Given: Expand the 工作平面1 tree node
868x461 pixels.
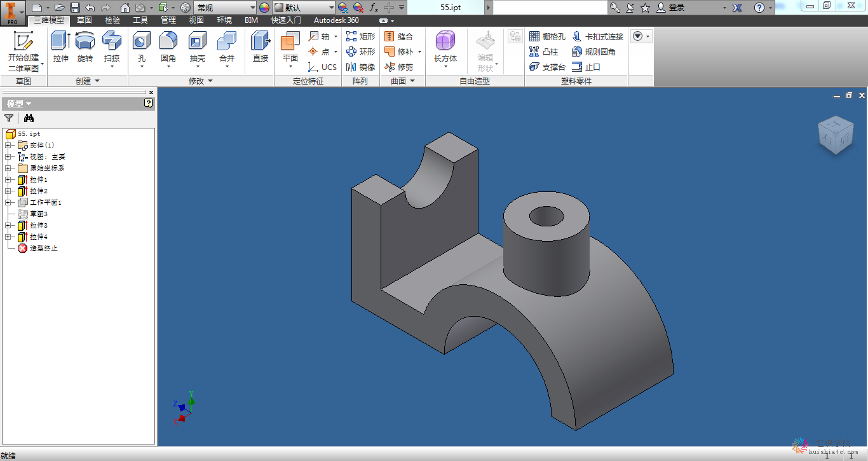Looking at the screenshot, I should click(x=8, y=203).
